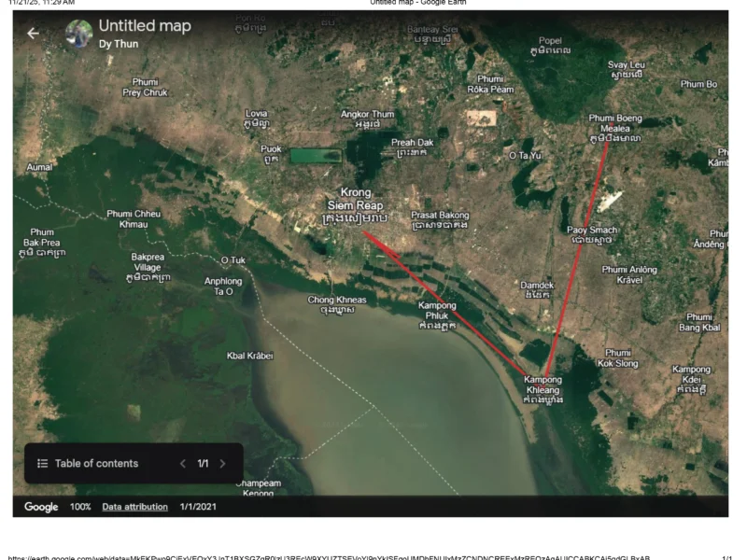
Task: Open Table of contents list icon
Action: [x=42, y=463]
